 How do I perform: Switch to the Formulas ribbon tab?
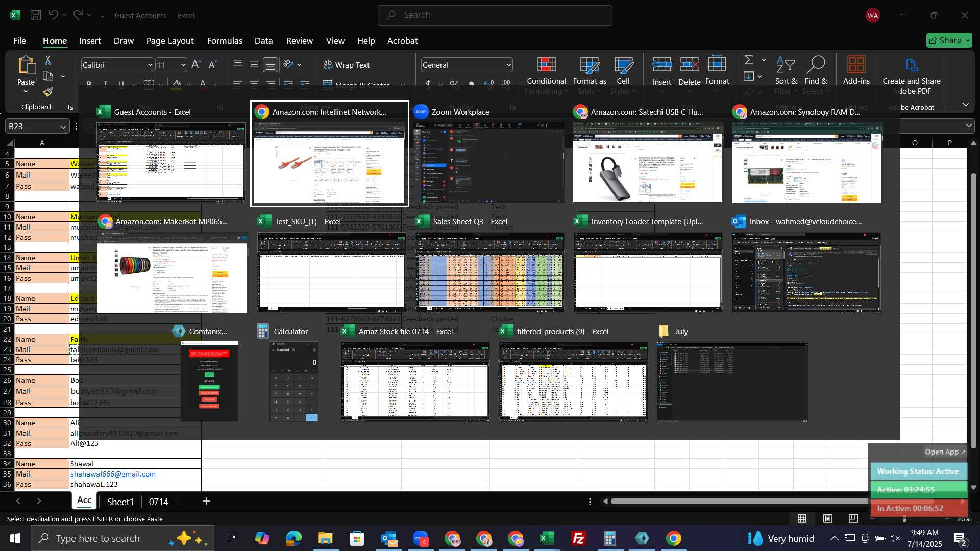pos(225,41)
